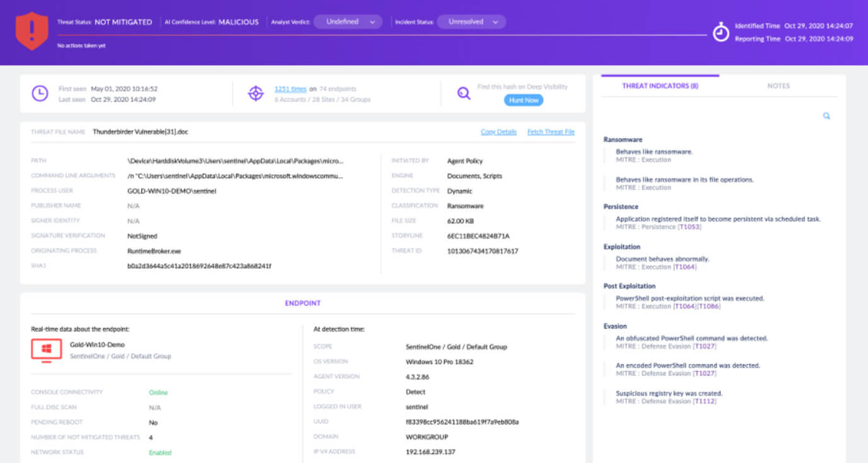Click the stopwatch icon near Identified Time

[x=721, y=32]
